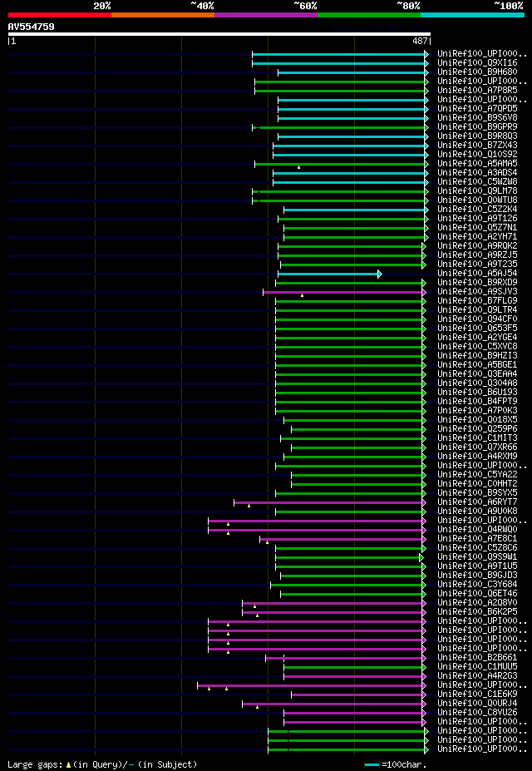Select the UniRef100_C5Z2K4 label
Screen dimensions: 532x771
[477, 209]
